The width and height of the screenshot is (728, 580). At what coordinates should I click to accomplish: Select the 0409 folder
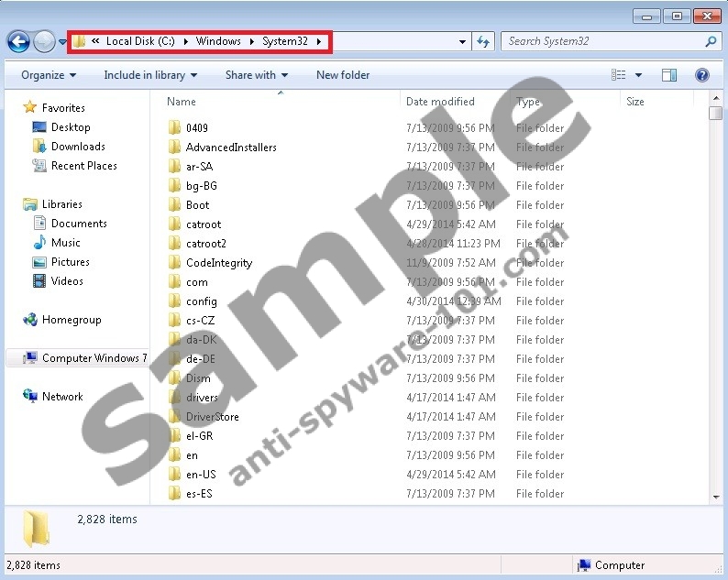[197, 128]
